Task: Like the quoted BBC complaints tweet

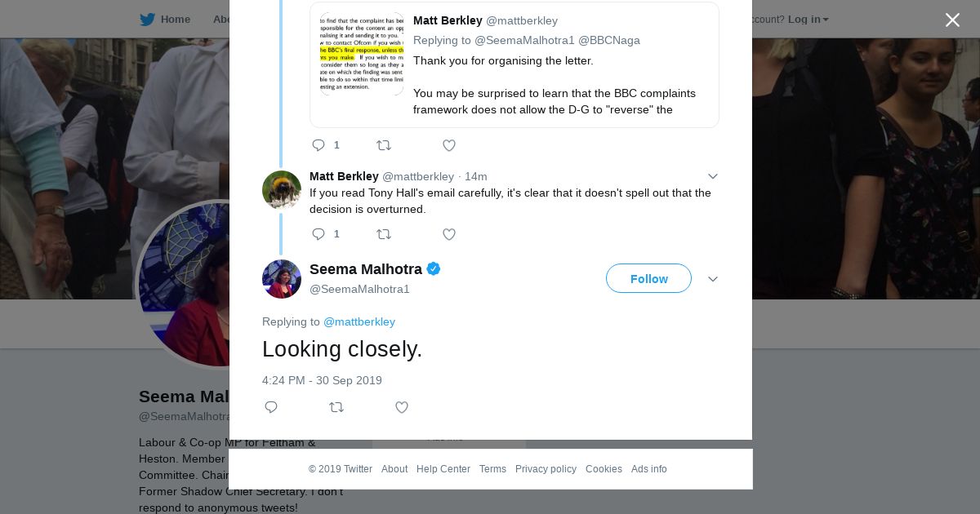Action: pos(448,145)
